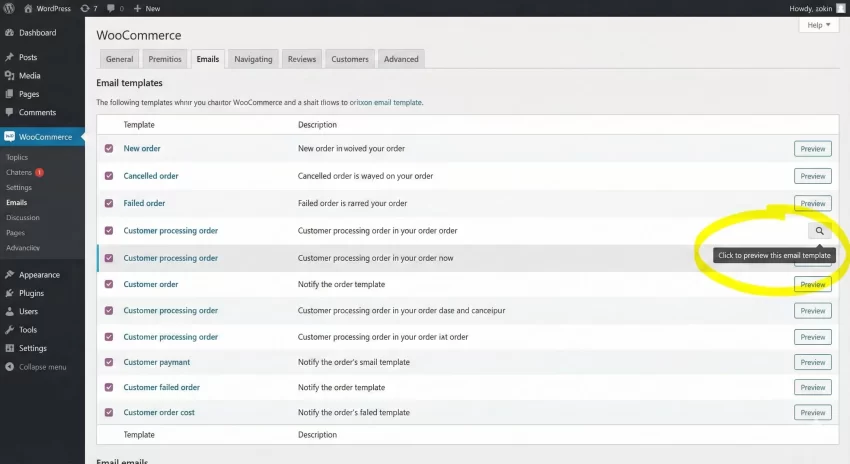850x464 pixels.
Task: Toggle checkbox for the 'order iat order' row
Action: coord(109,337)
